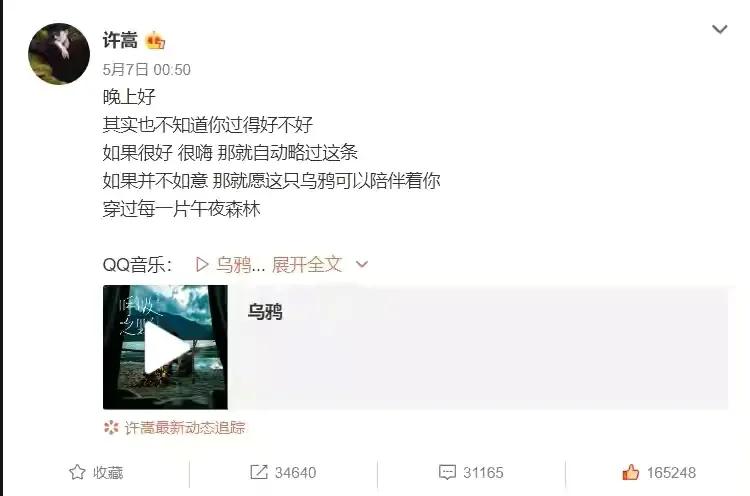
Task: Open the reposts count 34640
Action: click(x=295, y=473)
